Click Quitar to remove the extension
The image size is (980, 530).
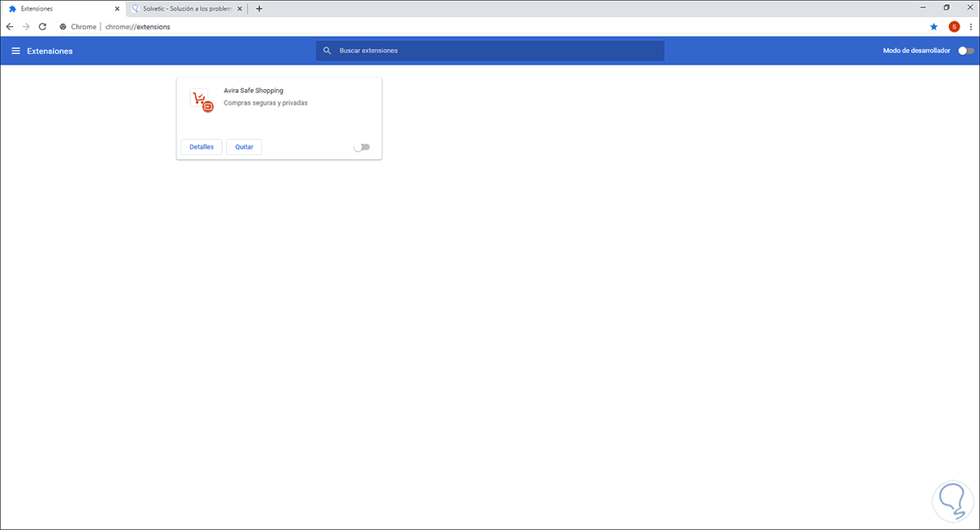tap(243, 146)
